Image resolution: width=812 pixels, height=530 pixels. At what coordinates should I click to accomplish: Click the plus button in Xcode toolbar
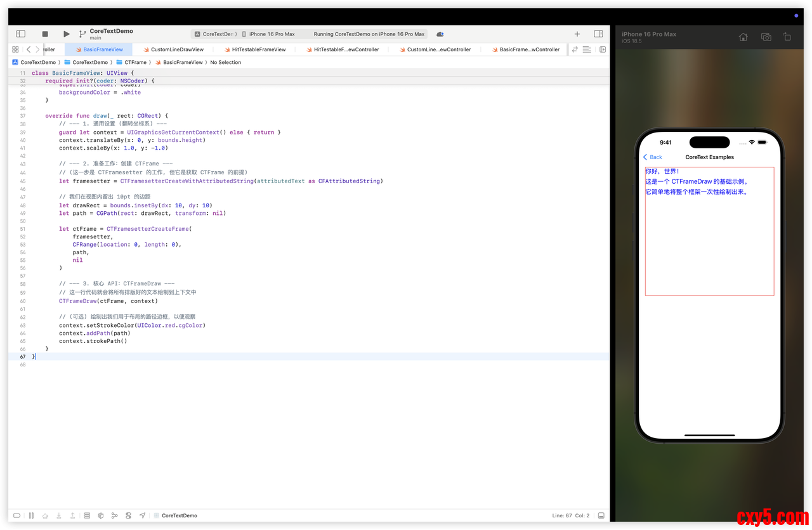click(x=577, y=34)
